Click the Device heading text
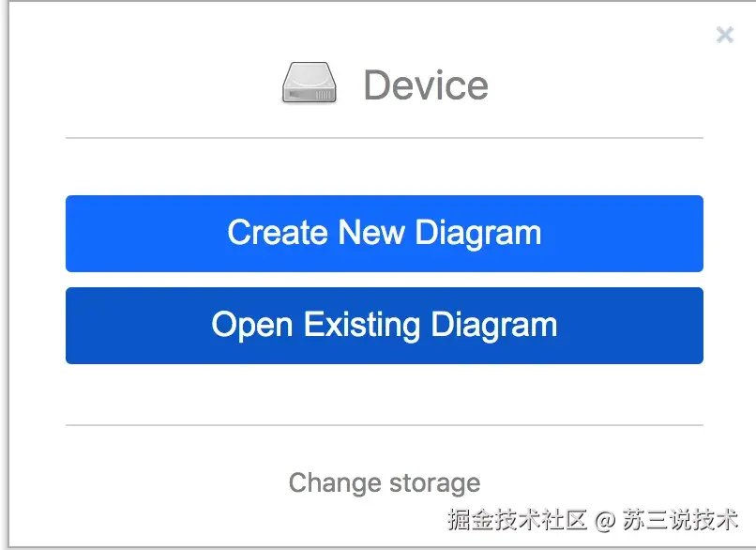The image size is (756, 550). coord(426,85)
